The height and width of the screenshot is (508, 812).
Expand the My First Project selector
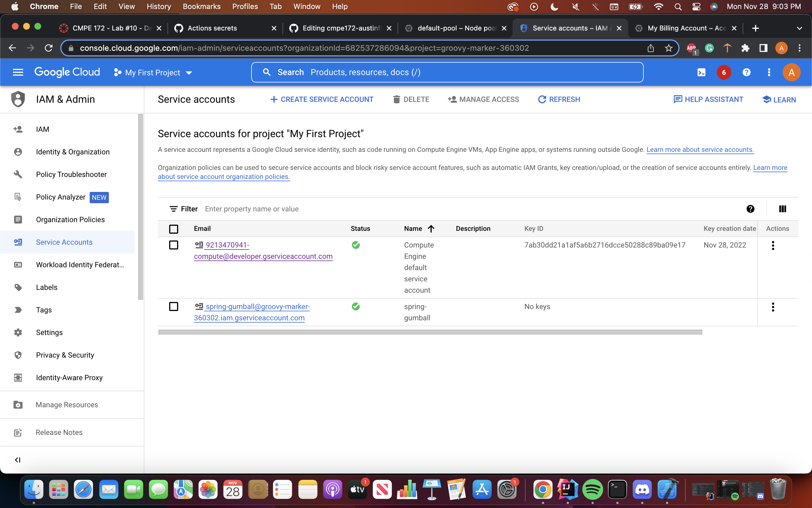[153, 73]
